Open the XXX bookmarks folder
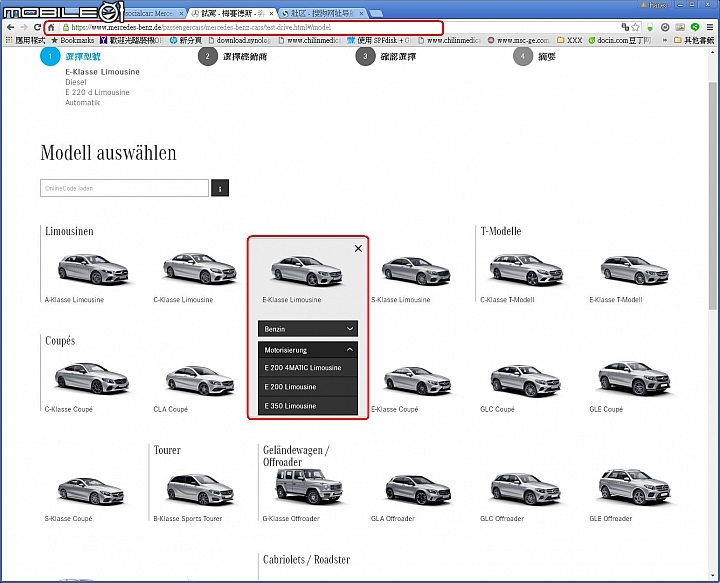 (570, 40)
